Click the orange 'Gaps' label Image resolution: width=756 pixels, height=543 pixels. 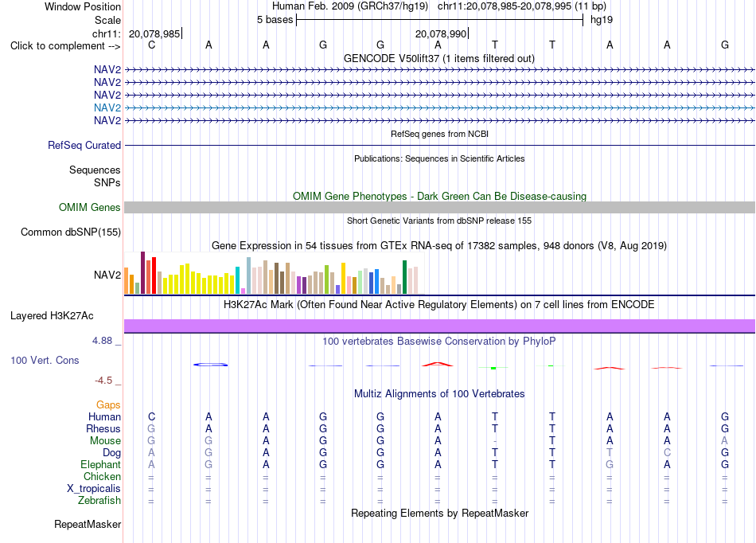(x=108, y=405)
